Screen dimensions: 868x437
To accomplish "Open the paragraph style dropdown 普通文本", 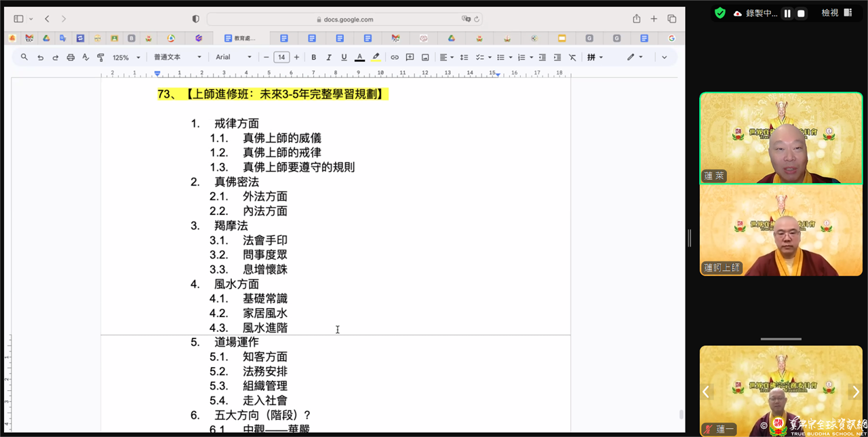I will click(x=178, y=58).
